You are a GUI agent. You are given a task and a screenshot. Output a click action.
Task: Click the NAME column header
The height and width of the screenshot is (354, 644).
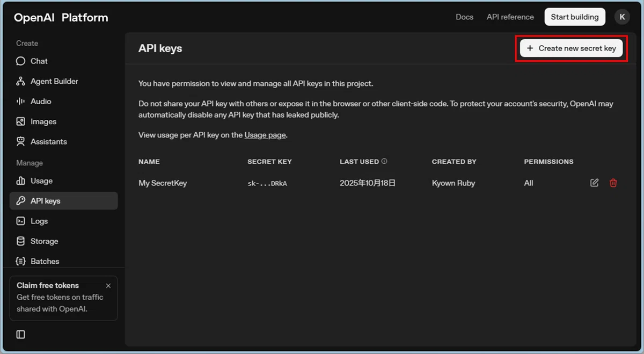149,162
